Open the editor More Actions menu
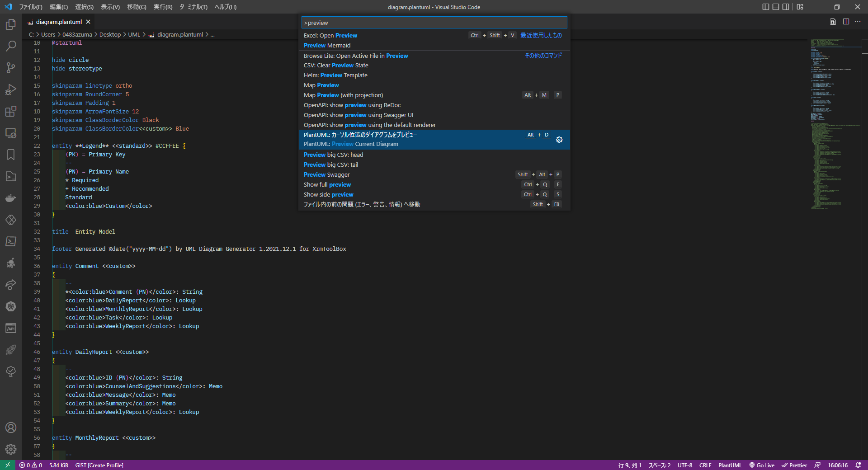This screenshot has width=868, height=470. (x=858, y=22)
